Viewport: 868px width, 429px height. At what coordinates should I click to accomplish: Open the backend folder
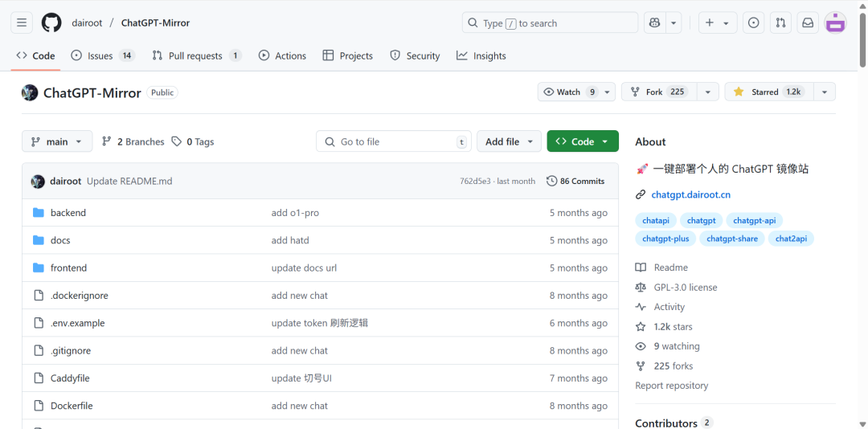68,213
